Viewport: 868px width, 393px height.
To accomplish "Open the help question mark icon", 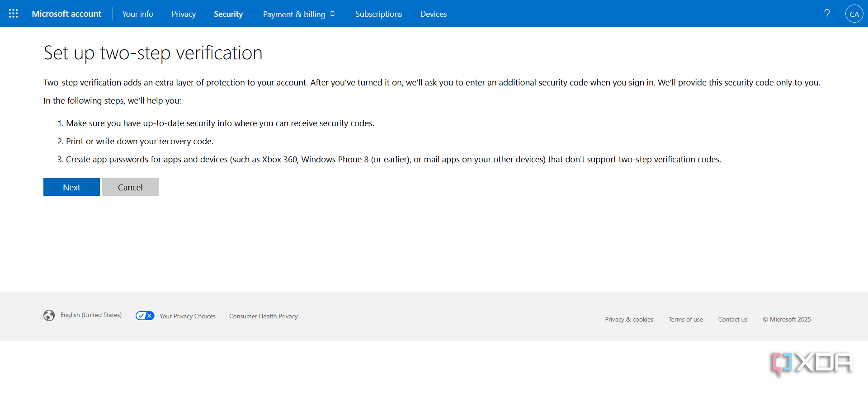I will pyautogui.click(x=827, y=14).
